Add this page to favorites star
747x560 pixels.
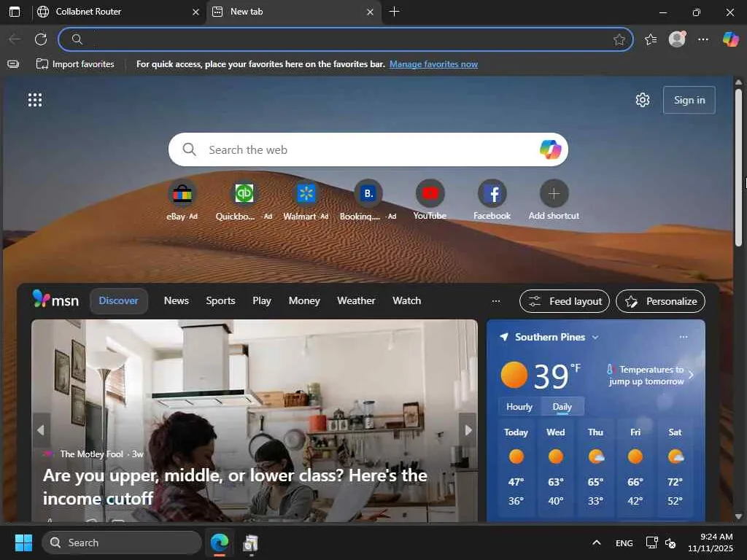point(619,39)
